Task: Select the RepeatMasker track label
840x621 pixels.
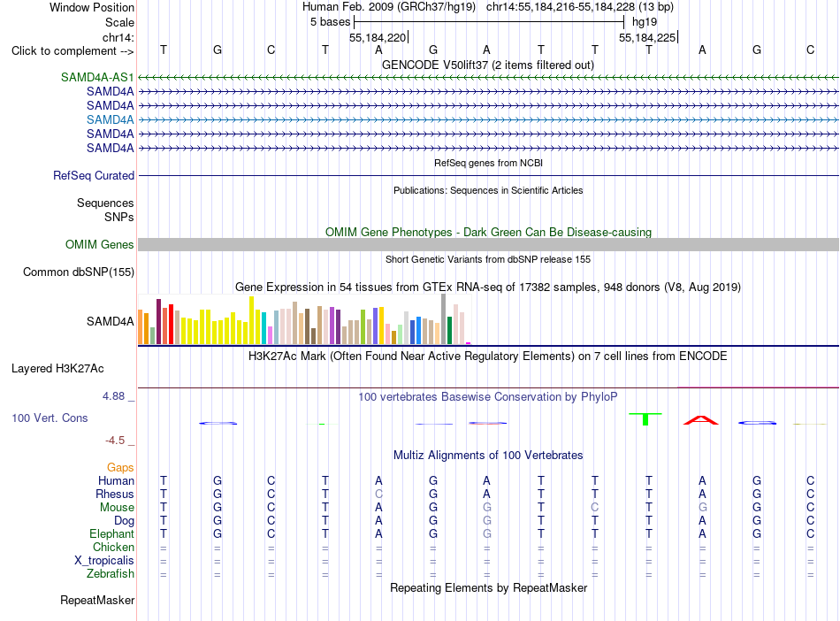Action: pyautogui.click(x=97, y=600)
